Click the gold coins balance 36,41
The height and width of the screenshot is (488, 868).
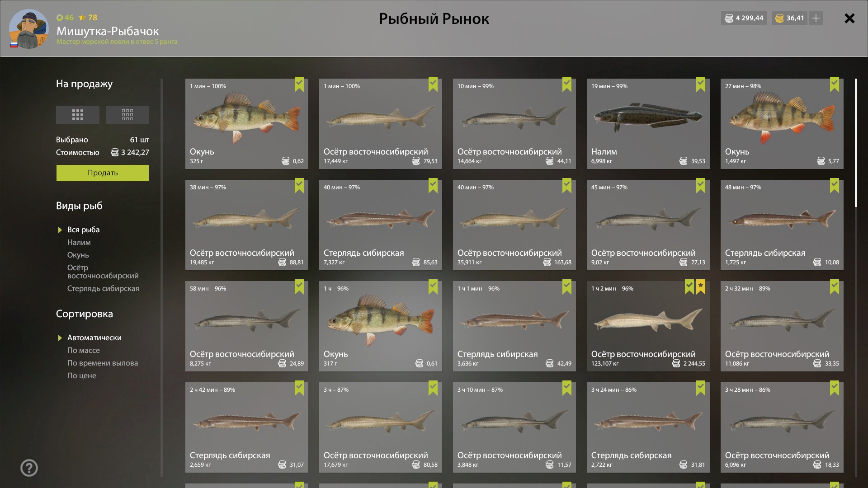(x=790, y=18)
